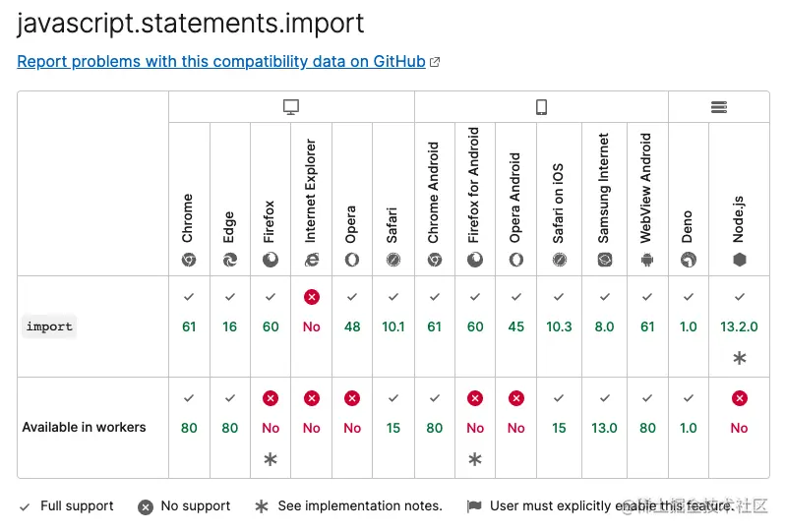Click Internet Explorer import 'No' support cell
This screenshot has width=785, height=532.
point(312,326)
